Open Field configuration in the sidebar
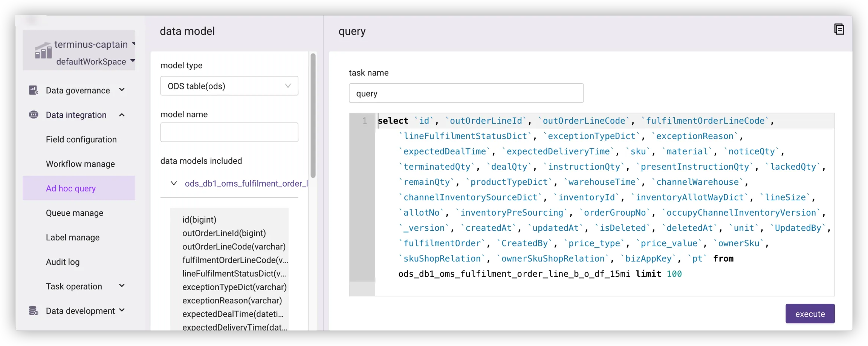The width and height of the screenshot is (868, 346). point(81,139)
